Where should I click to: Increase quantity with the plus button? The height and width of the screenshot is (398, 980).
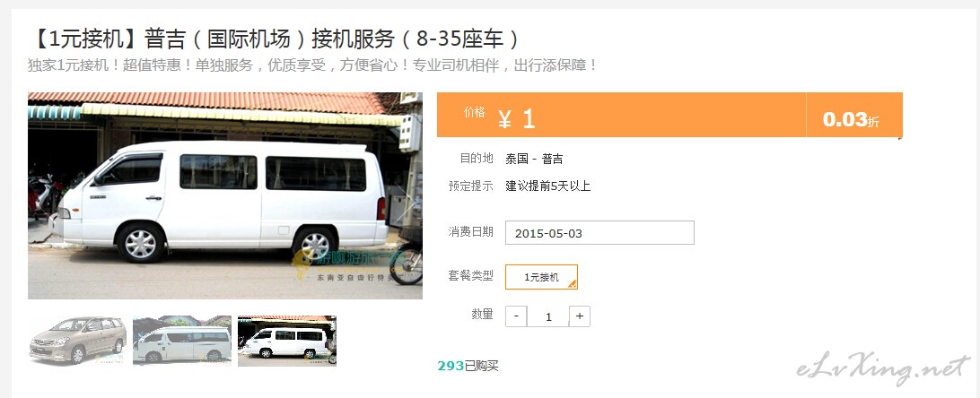click(580, 316)
